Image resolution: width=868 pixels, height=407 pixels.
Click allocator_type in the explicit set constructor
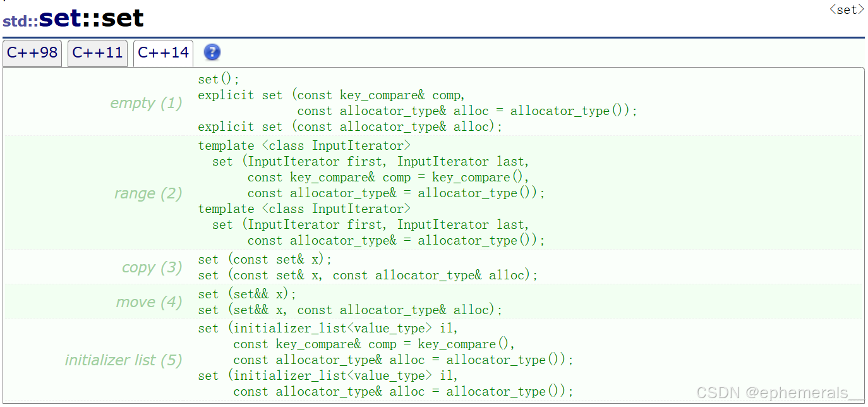click(x=392, y=126)
